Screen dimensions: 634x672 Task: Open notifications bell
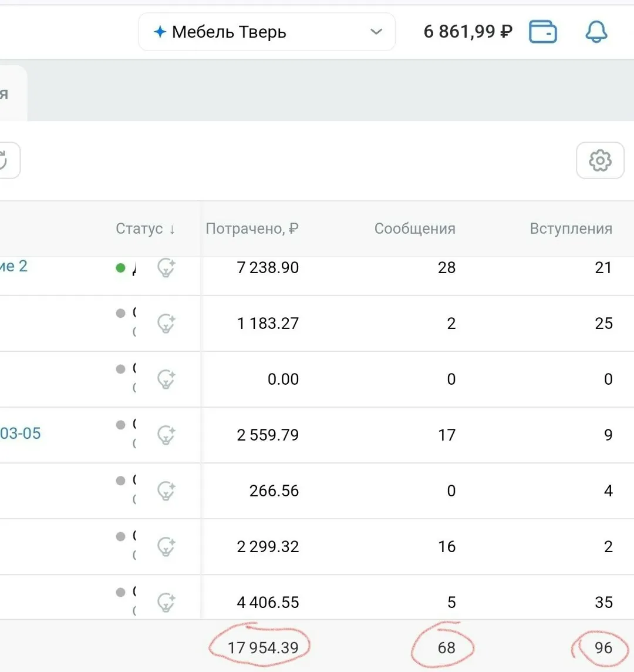click(596, 32)
